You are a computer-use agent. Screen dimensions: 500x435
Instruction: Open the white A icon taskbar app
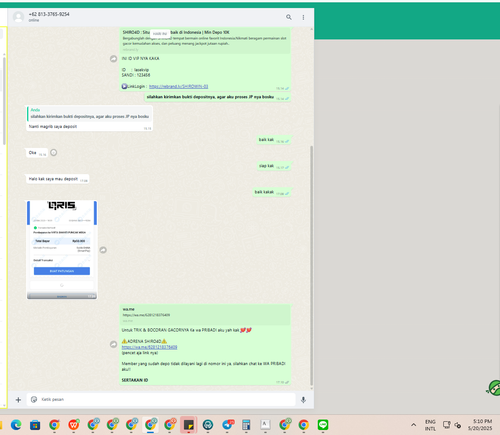click(265, 425)
